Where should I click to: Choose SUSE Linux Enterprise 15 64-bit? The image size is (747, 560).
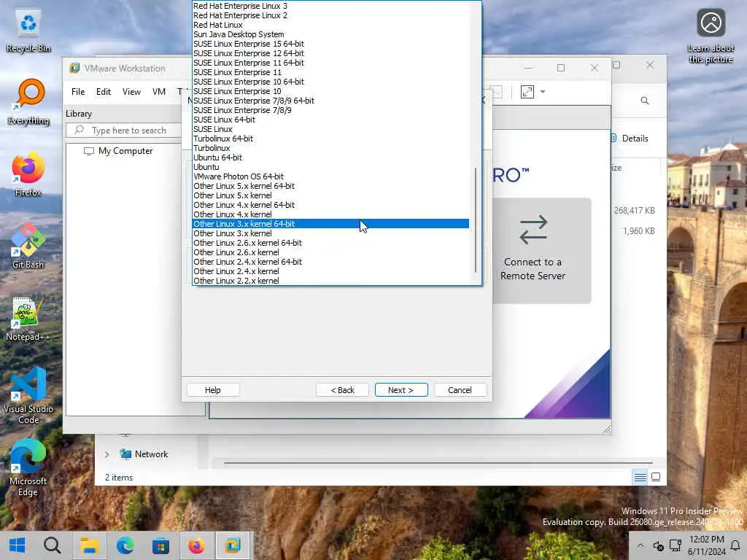(330, 44)
